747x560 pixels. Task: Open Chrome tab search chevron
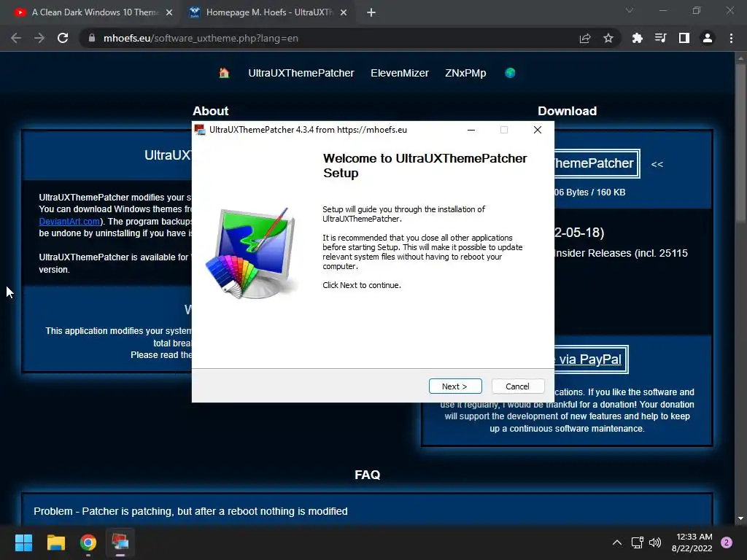pos(630,10)
